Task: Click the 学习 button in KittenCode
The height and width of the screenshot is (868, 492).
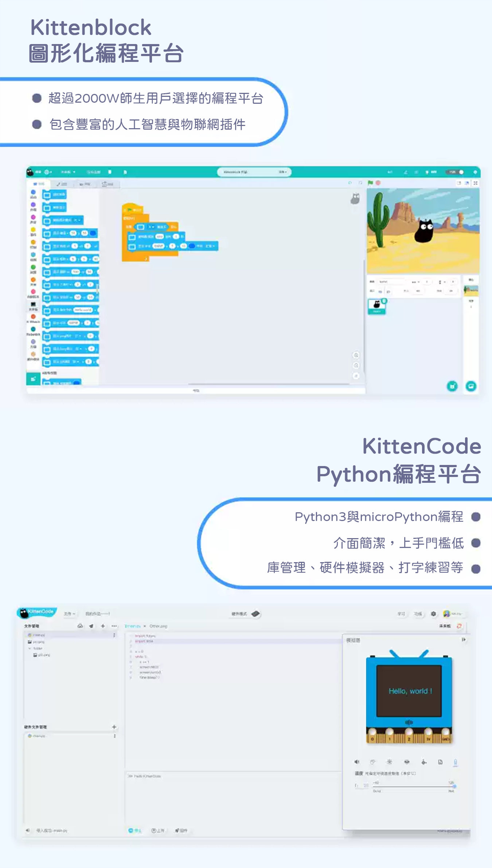Action: pos(401,614)
